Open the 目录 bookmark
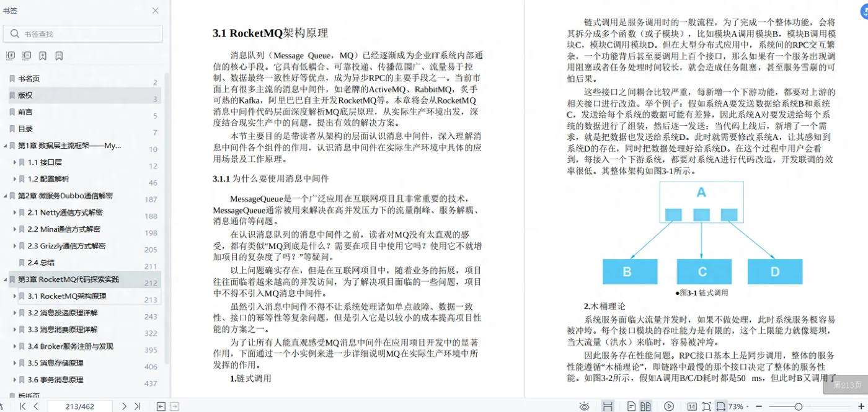The image size is (868, 412). click(x=25, y=129)
